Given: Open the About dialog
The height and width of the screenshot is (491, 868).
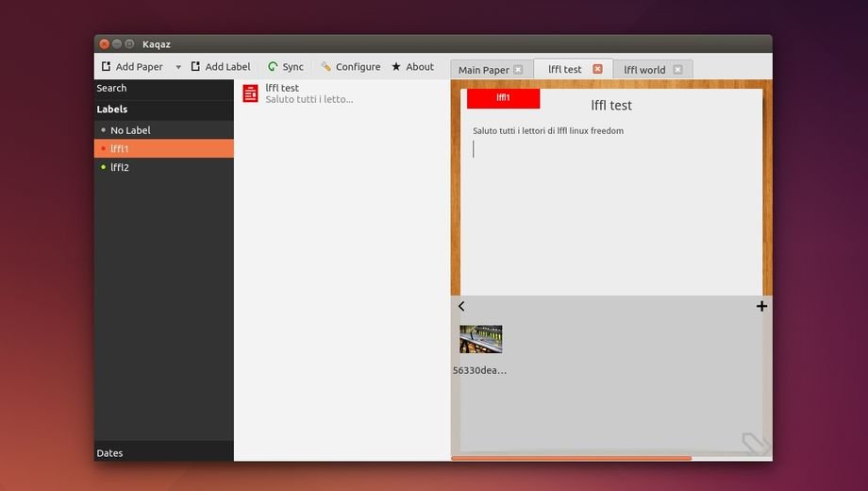Looking at the screenshot, I should pyautogui.click(x=413, y=66).
